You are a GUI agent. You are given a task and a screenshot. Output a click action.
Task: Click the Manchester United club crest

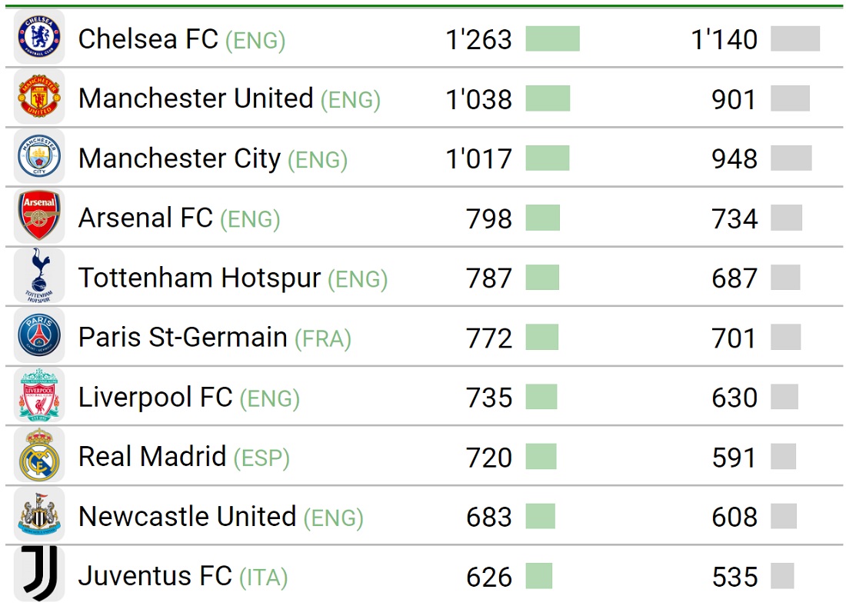pos(39,97)
